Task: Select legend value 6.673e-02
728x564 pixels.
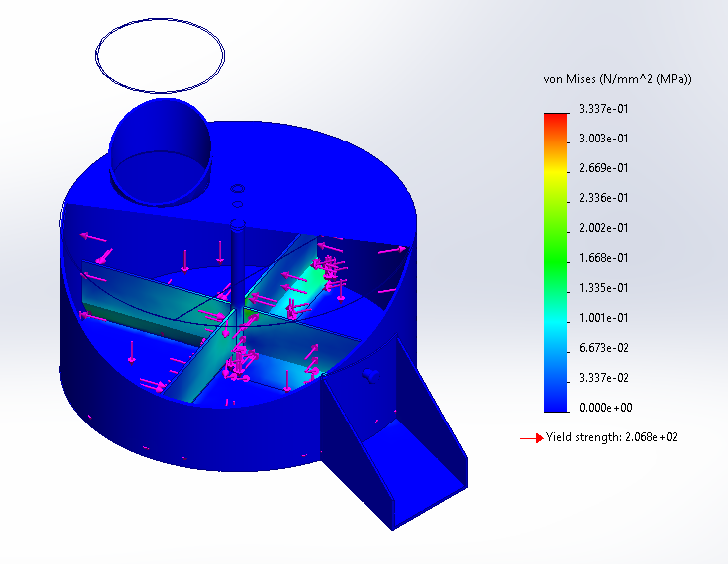Action: tap(603, 348)
